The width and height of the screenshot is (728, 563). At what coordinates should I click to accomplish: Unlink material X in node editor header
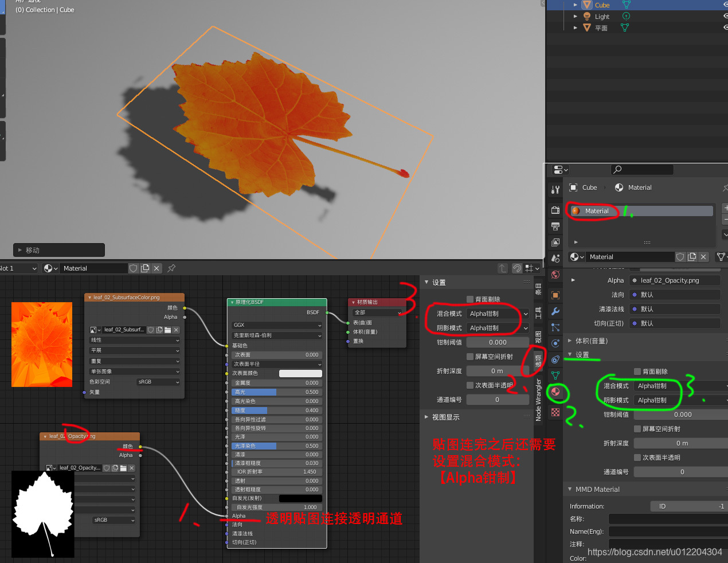[x=156, y=268]
